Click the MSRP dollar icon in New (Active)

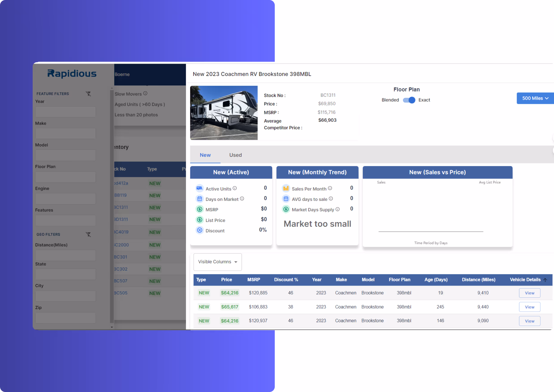pos(199,209)
